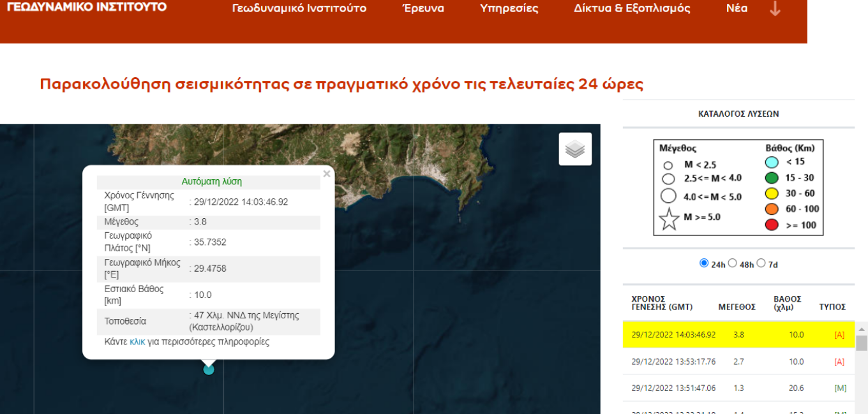Open the map layers switcher icon
This screenshot has height=414, width=868.
[575, 149]
